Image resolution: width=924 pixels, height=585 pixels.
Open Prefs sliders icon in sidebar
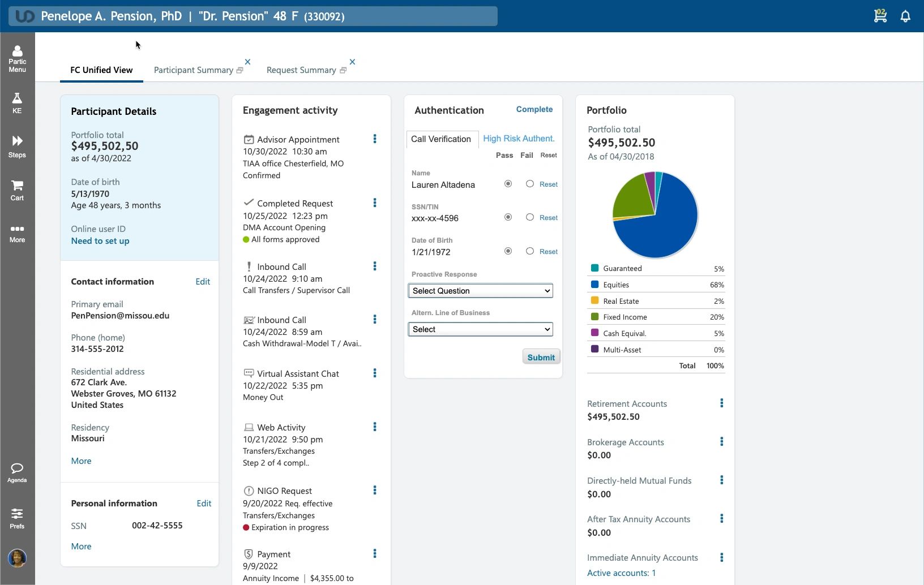pyautogui.click(x=17, y=518)
